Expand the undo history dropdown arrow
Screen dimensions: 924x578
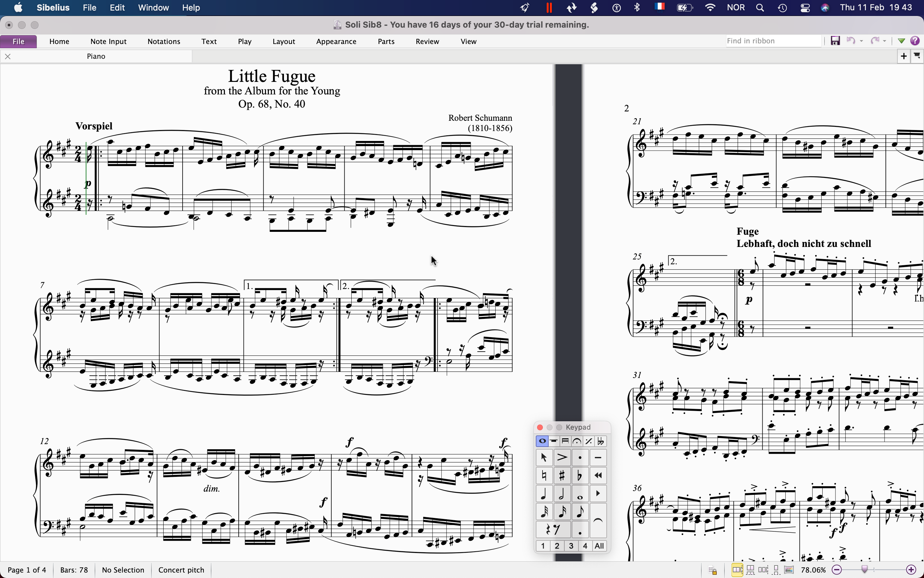tap(861, 41)
